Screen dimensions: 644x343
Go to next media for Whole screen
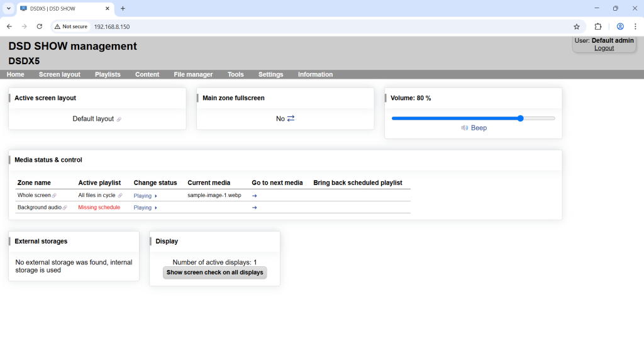[x=255, y=196]
